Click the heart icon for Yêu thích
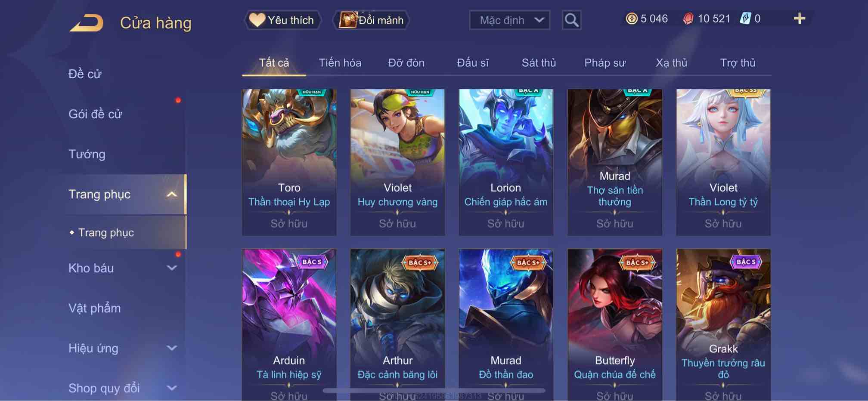Screen dimensions: 868x401 [257, 20]
